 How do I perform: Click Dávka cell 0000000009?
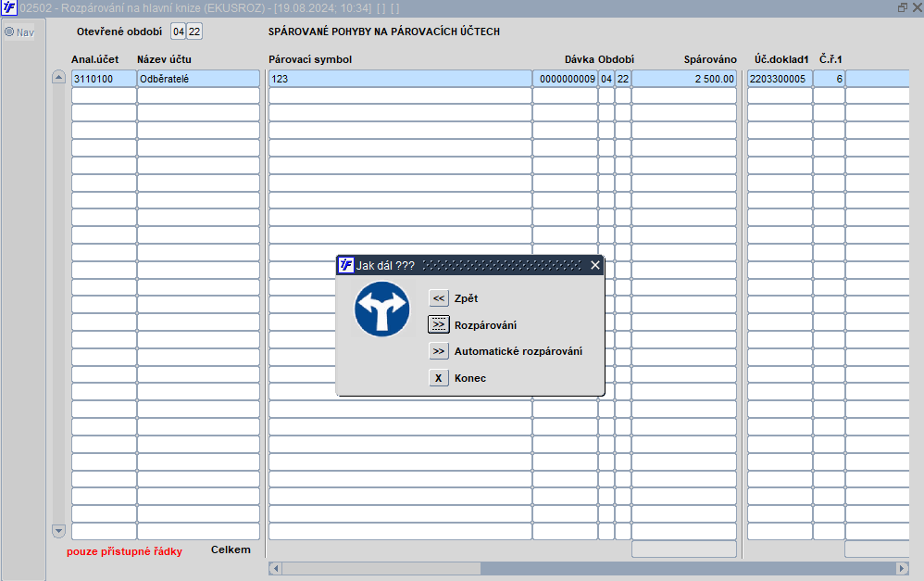(565, 79)
